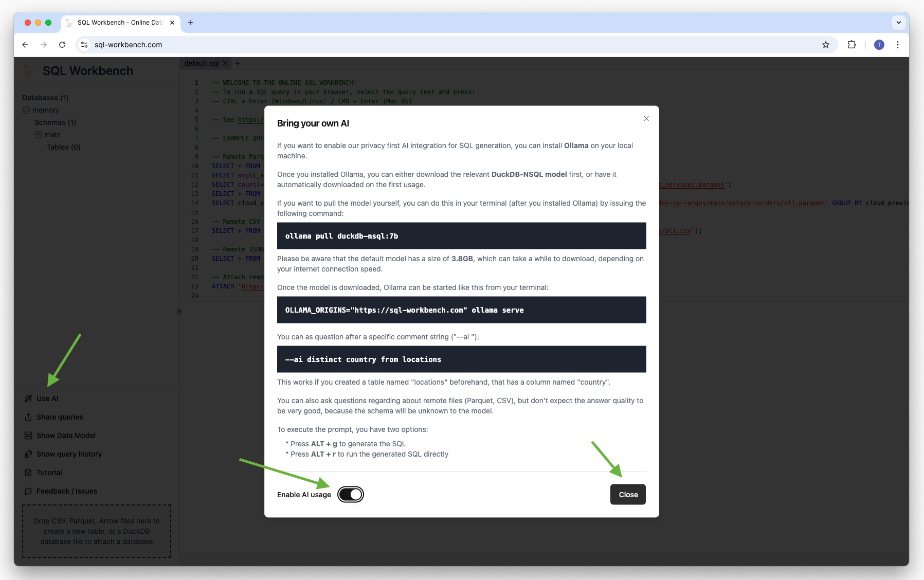Viewport: 924px width, 580px height.
Task: Dismiss dialog with the X icon
Action: (x=646, y=119)
